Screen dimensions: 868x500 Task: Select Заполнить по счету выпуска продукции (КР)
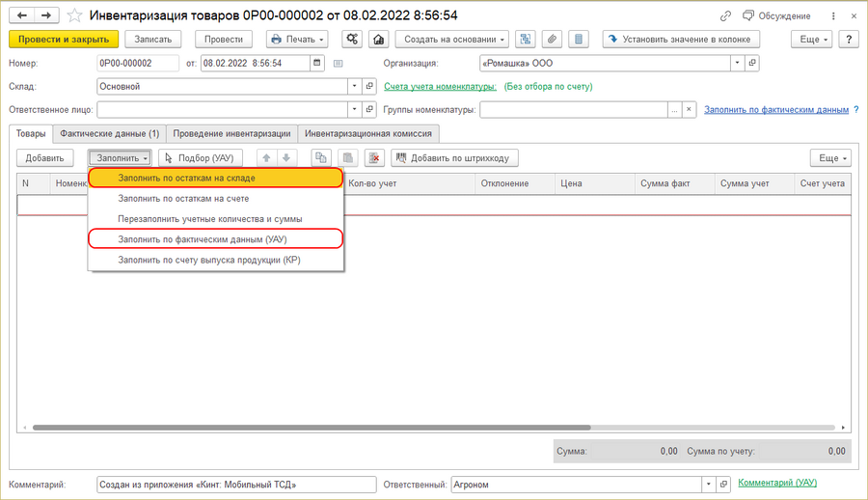click(x=216, y=260)
